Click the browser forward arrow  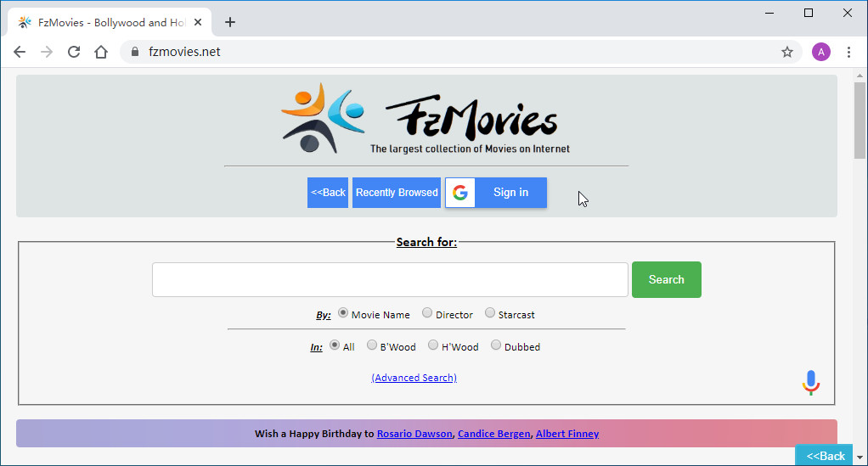[47, 52]
